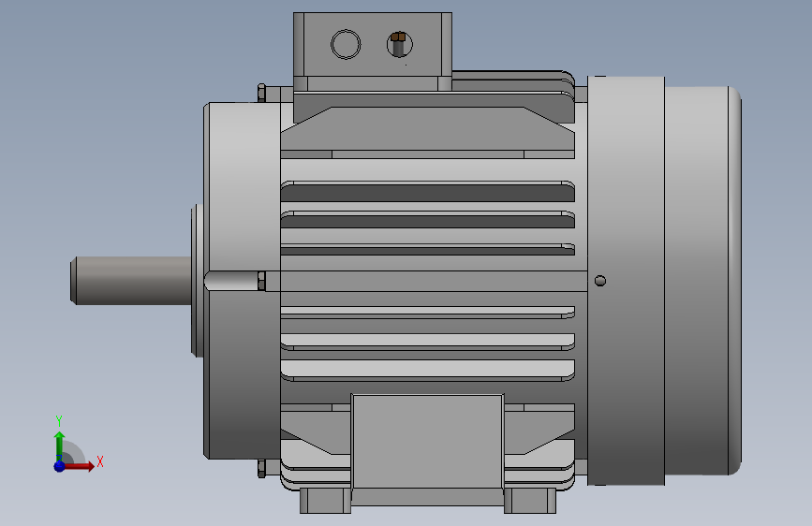Select the hex bolt at top of front end shield
The width and height of the screenshot is (812, 526).
click(x=261, y=94)
